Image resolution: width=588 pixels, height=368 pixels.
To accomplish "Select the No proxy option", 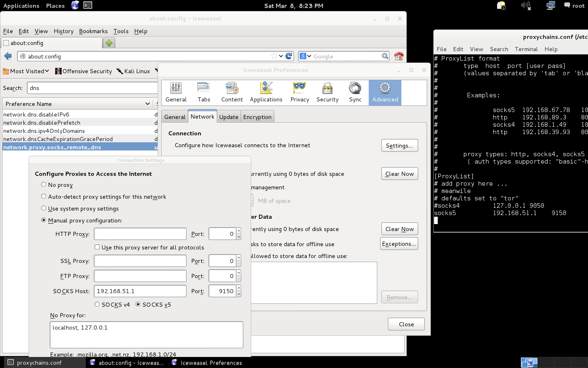I will 44,184.
